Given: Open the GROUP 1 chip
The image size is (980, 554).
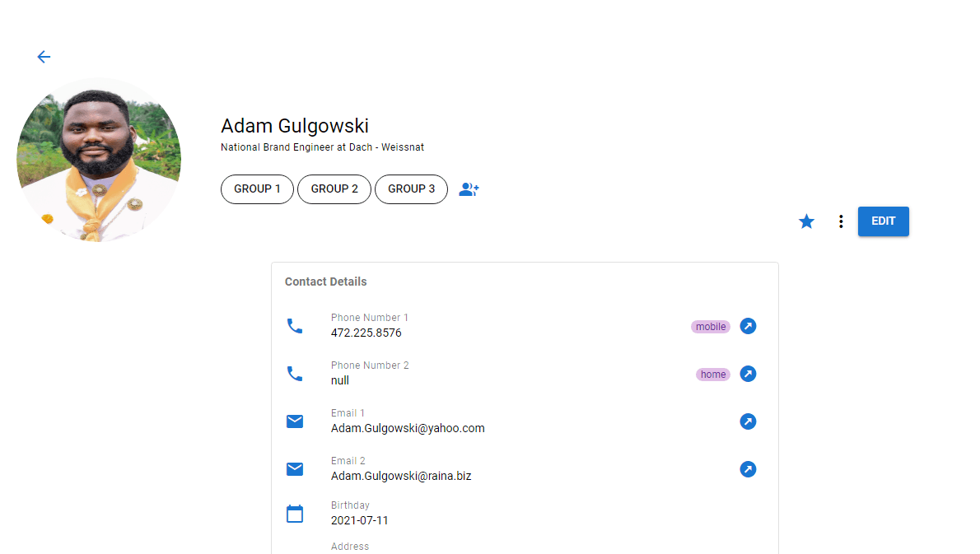Looking at the screenshot, I should click(257, 189).
